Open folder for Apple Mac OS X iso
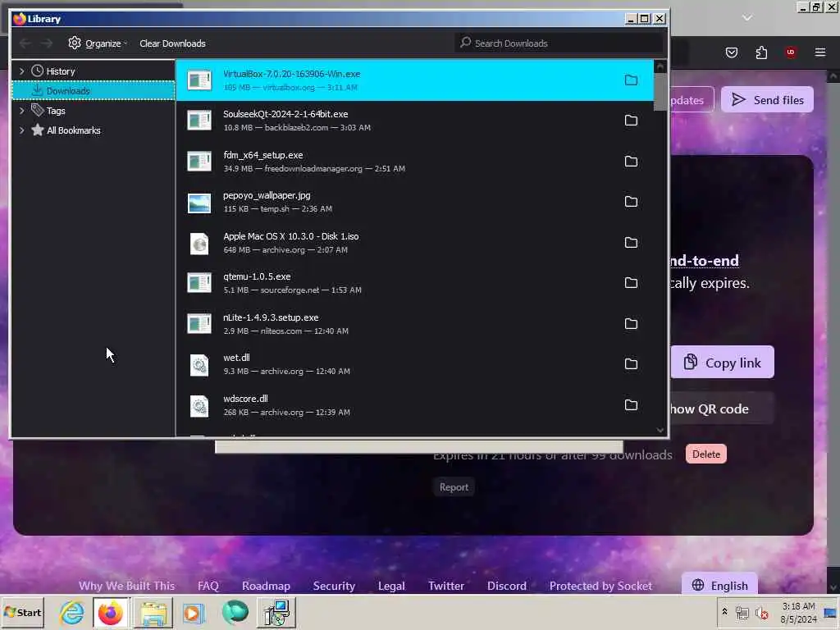 tap(631, 242)
